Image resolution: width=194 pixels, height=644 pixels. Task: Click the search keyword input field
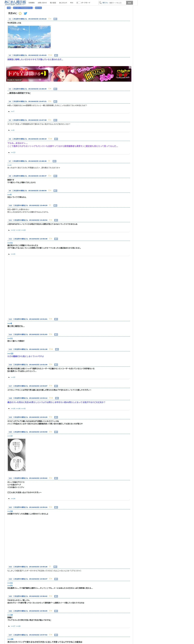117,3
